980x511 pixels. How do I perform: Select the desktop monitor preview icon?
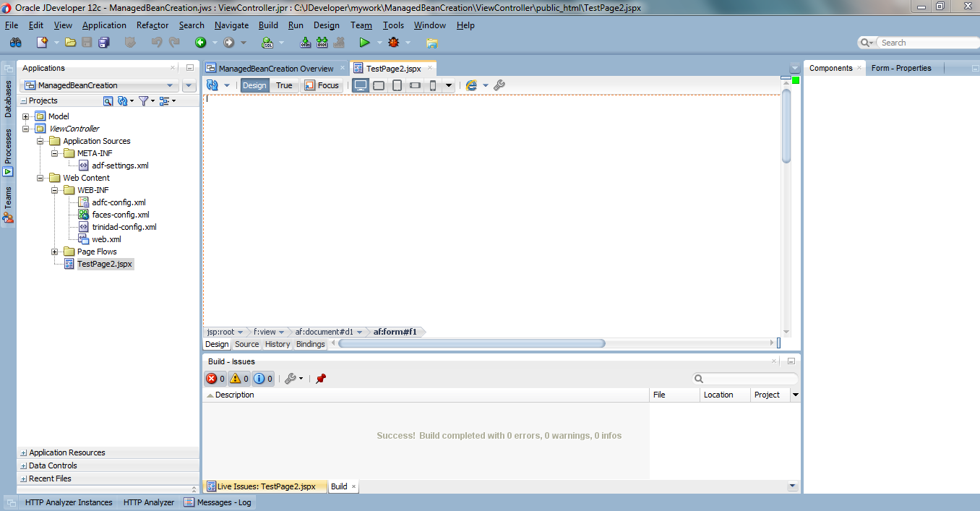pos(361,85)
